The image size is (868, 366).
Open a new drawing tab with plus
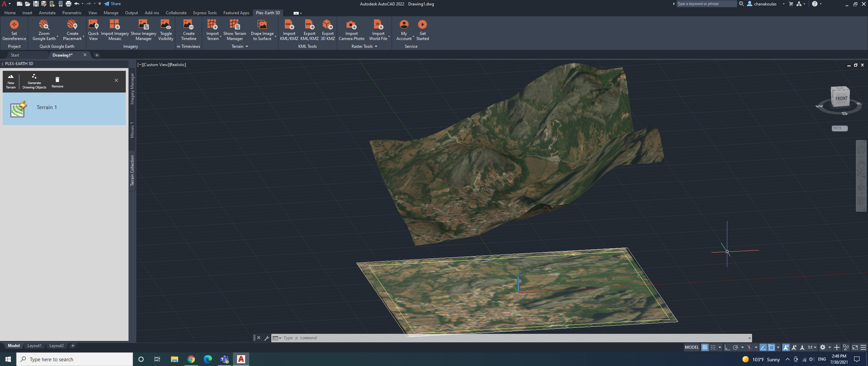pos(97,55)
